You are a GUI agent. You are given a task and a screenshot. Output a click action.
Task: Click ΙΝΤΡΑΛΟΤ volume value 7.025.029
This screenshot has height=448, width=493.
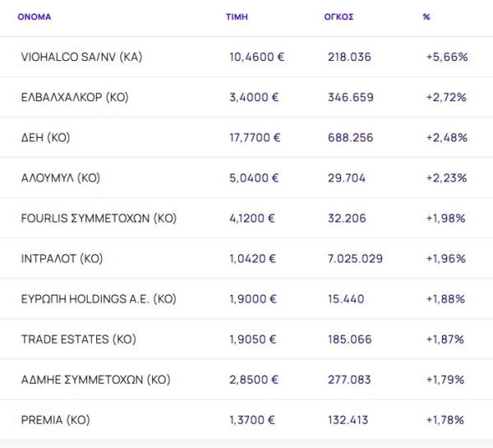355,258
